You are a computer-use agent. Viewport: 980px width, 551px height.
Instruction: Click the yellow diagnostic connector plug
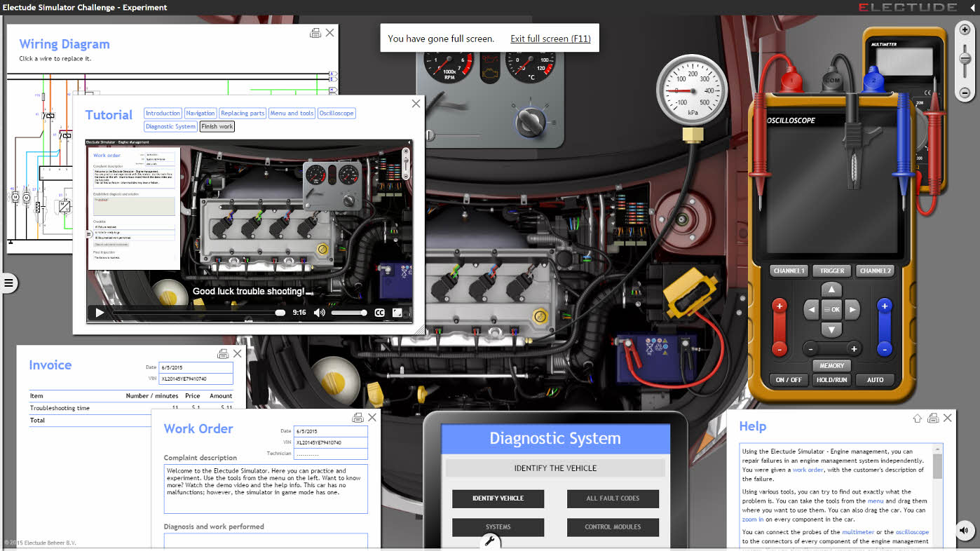pyautogui.click(x=690, y=294)
